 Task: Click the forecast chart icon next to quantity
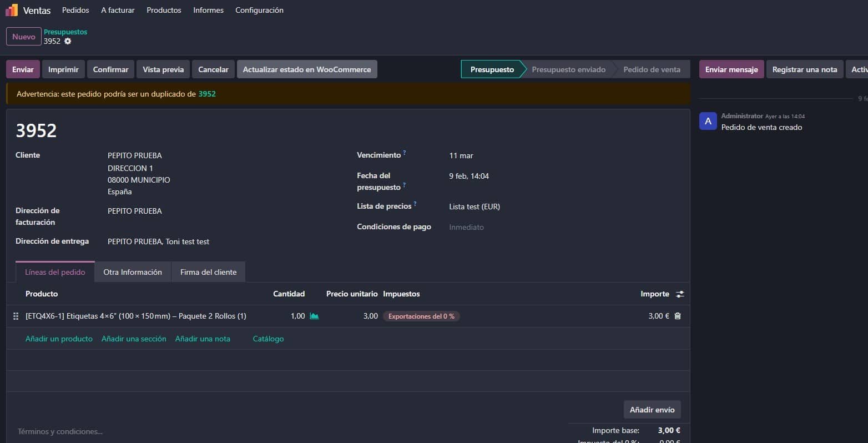pos(314,316)
